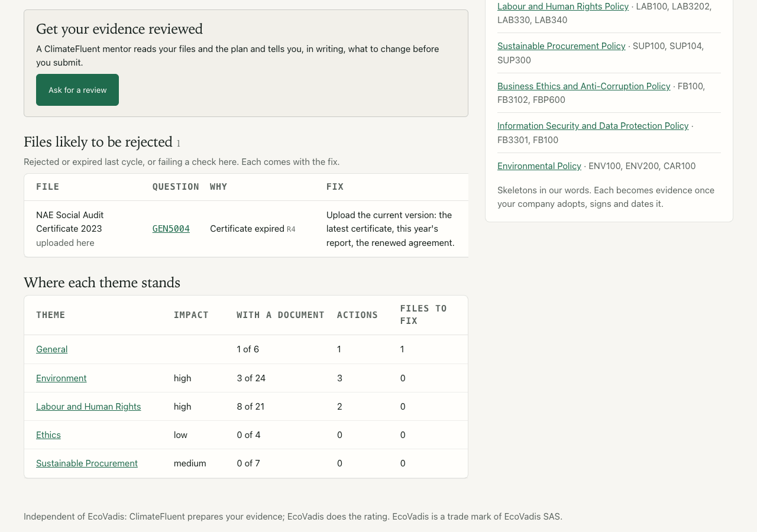
Task: Open the General theme link
Action: tap(52, 349)
